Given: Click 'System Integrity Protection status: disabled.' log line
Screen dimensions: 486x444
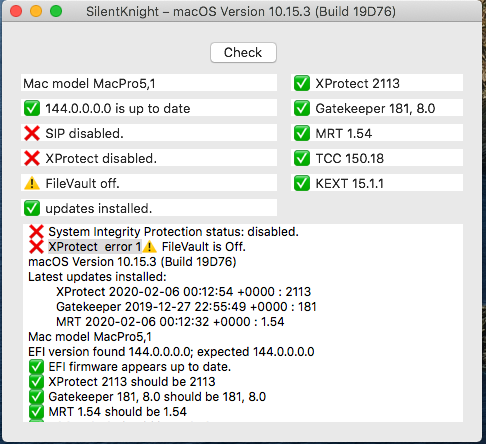Looking at the screenshot, I should pyautogui.click(x=173, y=232).
